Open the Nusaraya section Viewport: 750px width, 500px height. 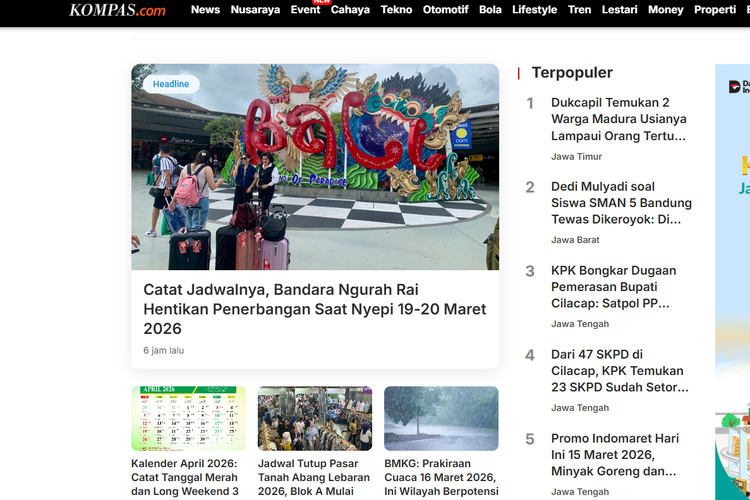click(x=255, y=10)
